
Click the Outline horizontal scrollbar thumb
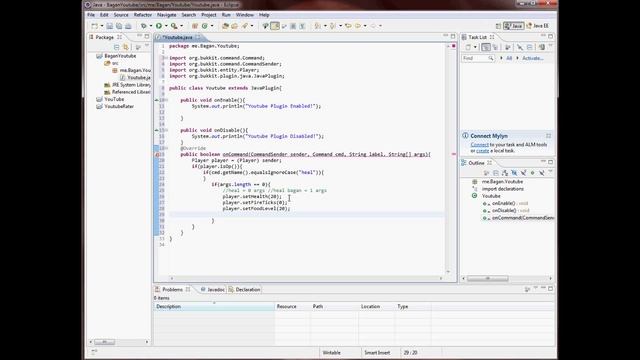(488, 278)
